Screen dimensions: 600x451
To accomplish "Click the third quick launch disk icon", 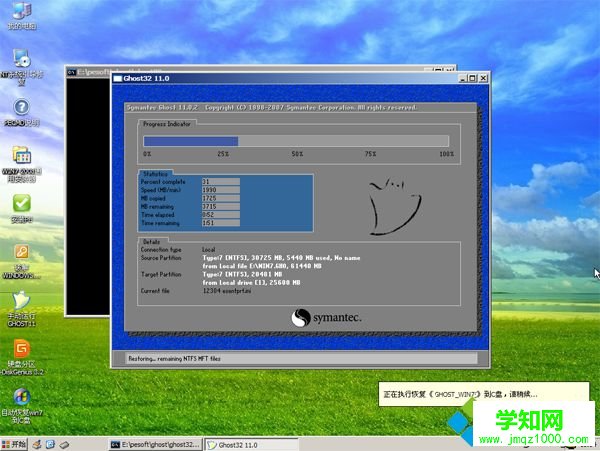I will [x=64, y=445].
